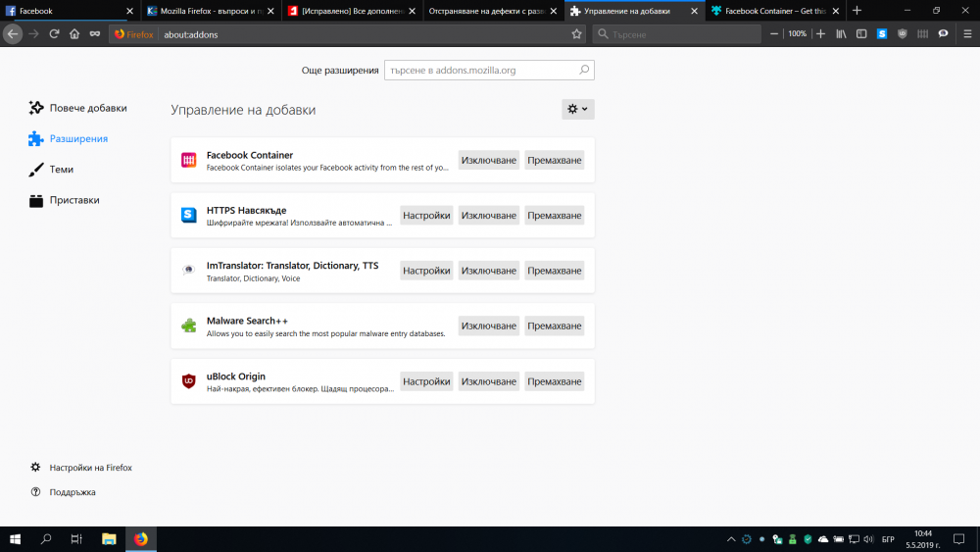Zoom out with the minus button
The width and height of the screenshot is (980, 552).
[774, 34]
